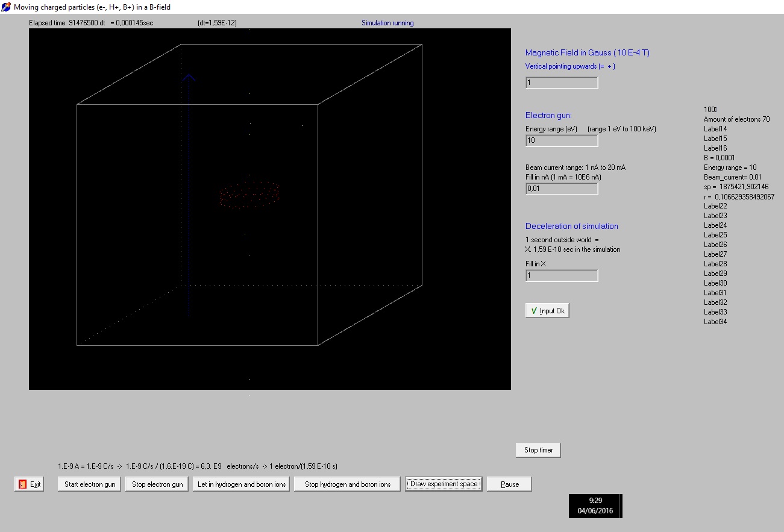Click the 'Energy range = 10' label
784x532 pixels.
[x=730, y=167]
